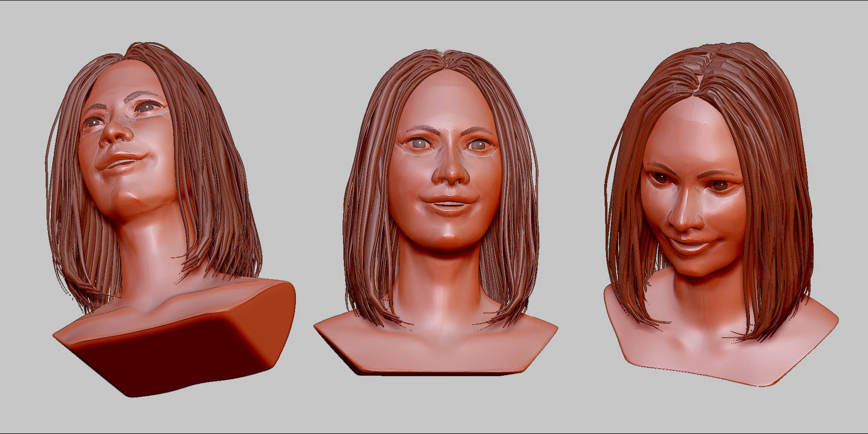Select the downward-looking bust render
This screenshot has width=868, height=434.
(x=720, y=214)
